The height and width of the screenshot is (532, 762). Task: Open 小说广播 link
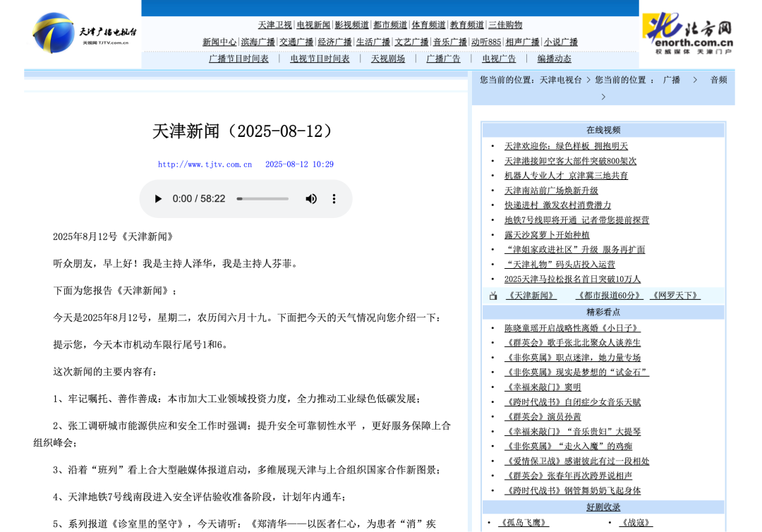point(561,42)
